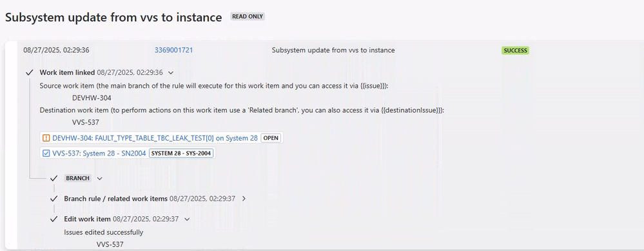The width and height of the screenshot is (644, 251).
Task: Click the checkmark icon beside Branch rule
Action: pyautogui.click(x=54, y=199)
